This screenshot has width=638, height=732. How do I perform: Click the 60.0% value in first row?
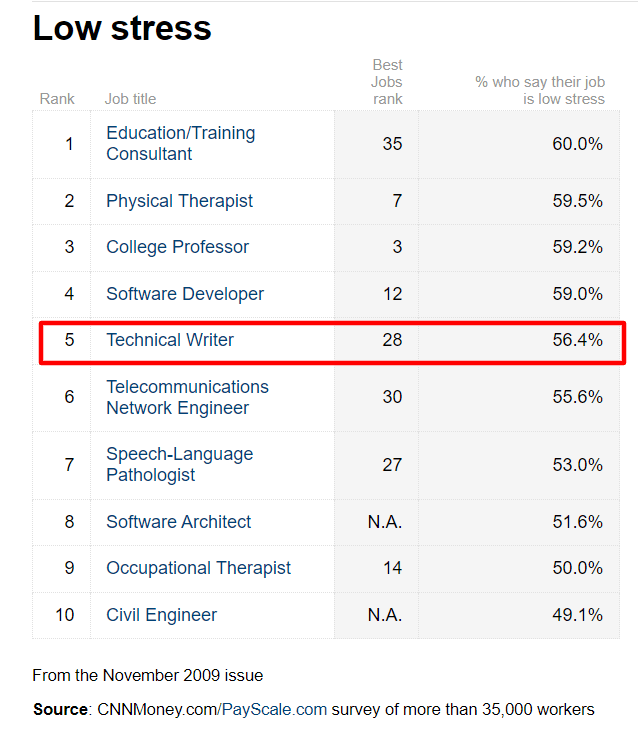[577, 144]
